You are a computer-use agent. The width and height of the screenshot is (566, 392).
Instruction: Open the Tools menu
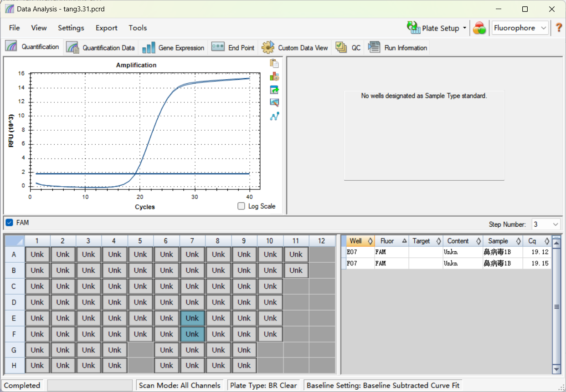pos(138,28)
